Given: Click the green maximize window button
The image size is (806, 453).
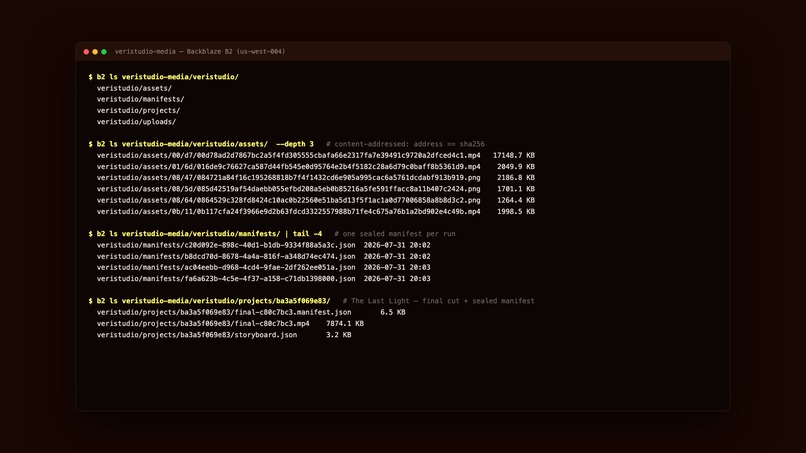Looking at the screenshot, I should 104,51.
